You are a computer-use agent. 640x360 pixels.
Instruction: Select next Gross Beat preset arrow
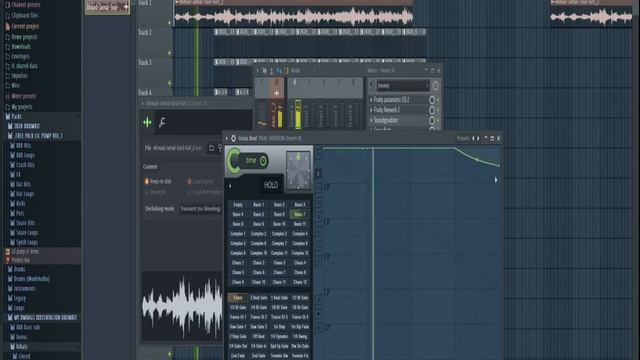point(478,138)
